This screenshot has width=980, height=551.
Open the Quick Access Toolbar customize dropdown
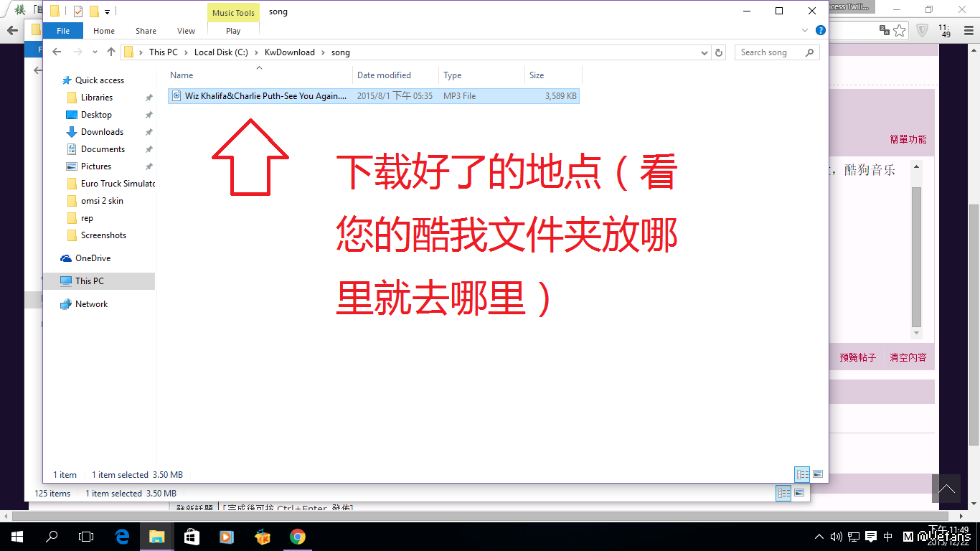(107, 11)
